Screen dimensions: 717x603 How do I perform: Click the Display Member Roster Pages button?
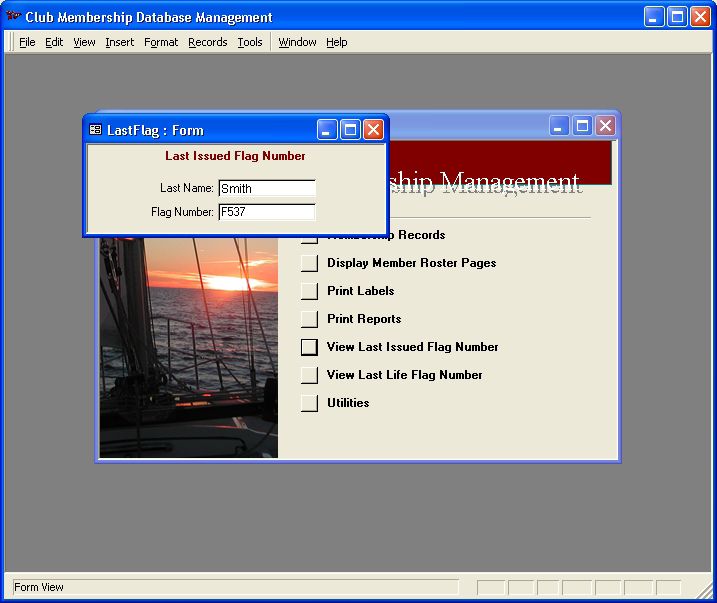pos(309,263)
